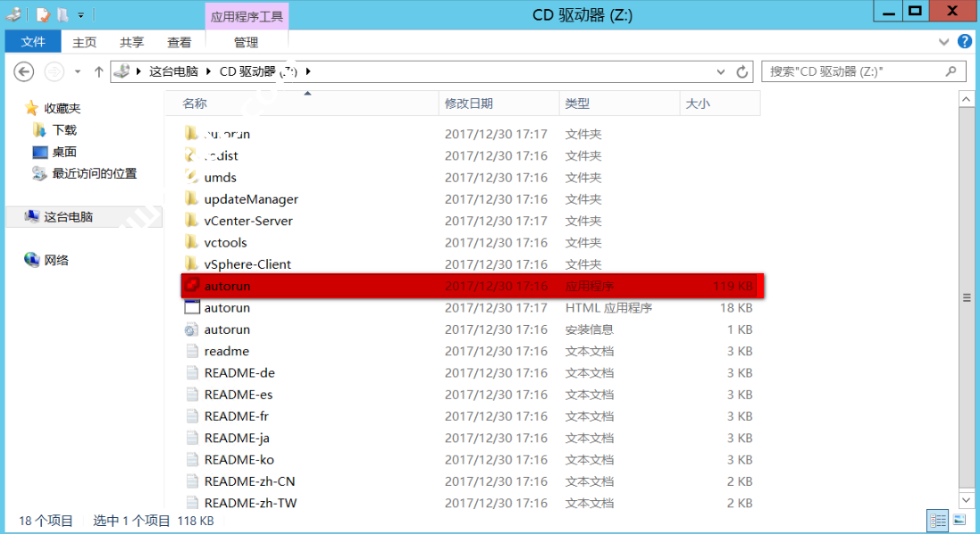Screen dimensions: 980x534
Task: Sort by the 大小 column header
Action: [x=720, y=104]
